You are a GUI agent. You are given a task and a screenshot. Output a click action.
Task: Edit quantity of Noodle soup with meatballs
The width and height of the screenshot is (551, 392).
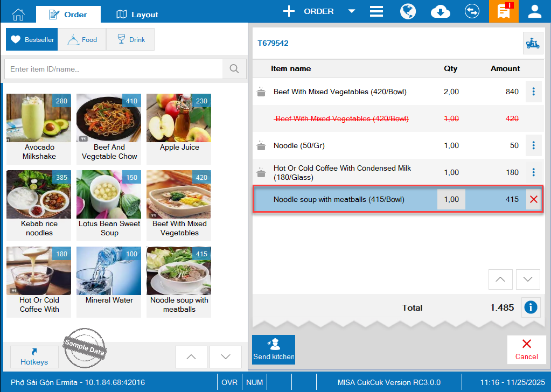point(451,199)
